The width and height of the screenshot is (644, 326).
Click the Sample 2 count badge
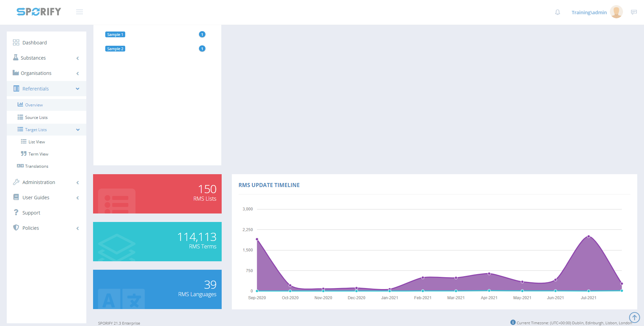tap(202, 49)
